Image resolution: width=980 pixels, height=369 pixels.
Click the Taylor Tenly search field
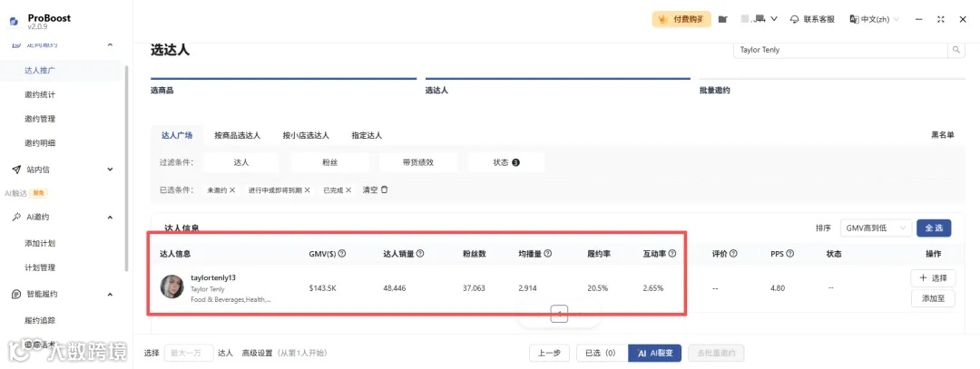(841, 49)
